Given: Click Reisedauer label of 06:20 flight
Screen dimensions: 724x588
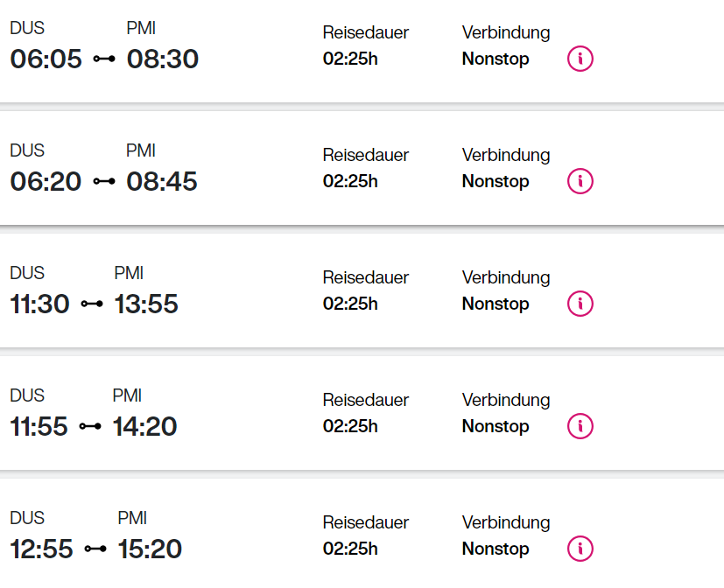Looking at the screenshot, I should [x=366, y=155].
